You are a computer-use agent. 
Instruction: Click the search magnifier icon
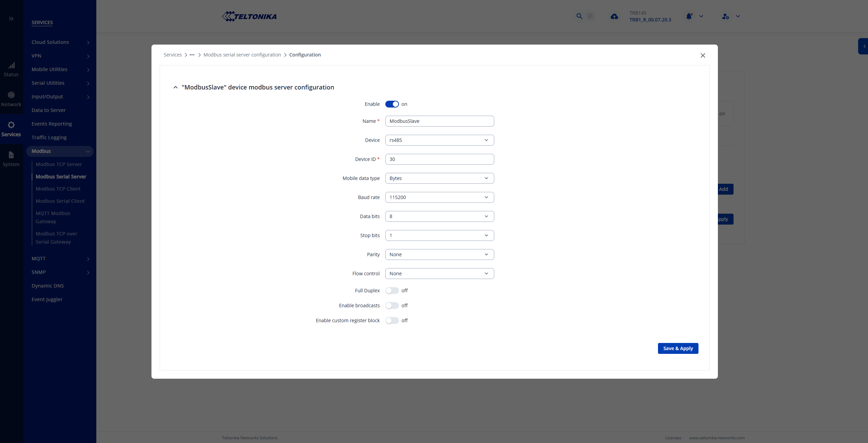[x=579, y=16]
